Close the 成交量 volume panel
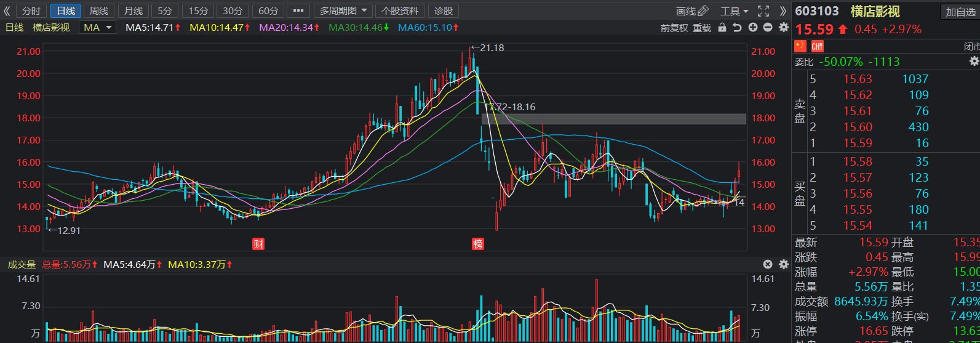 coord(768,264)
